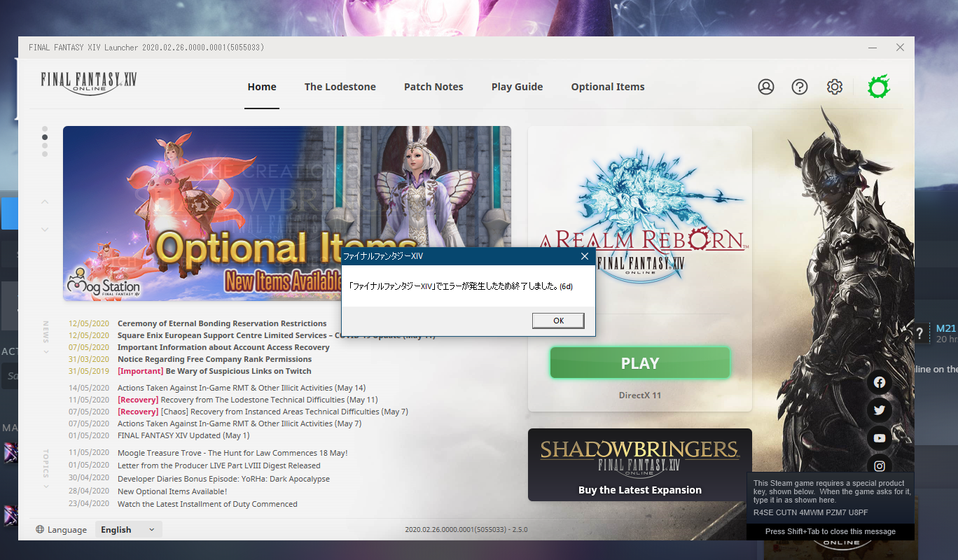The height and width of the screenshot is (560, 958).
Task: Open the Language dropdown set to English
Action: click(x=129, y=530)
